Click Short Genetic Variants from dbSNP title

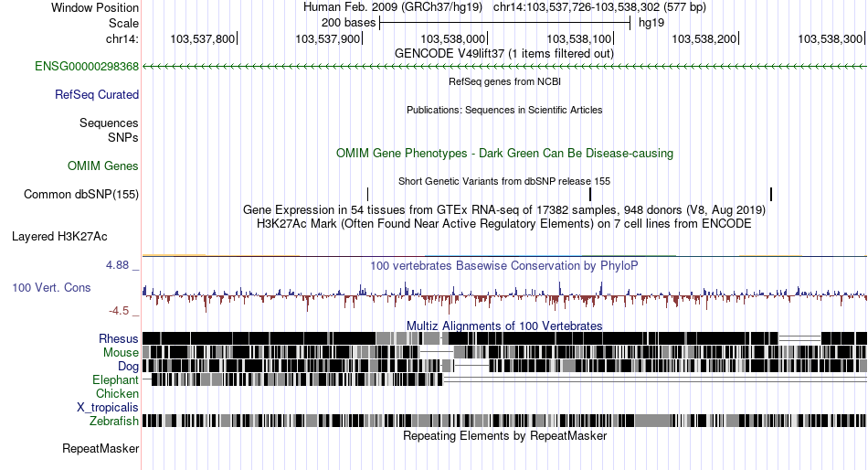(x=504, y=181)
